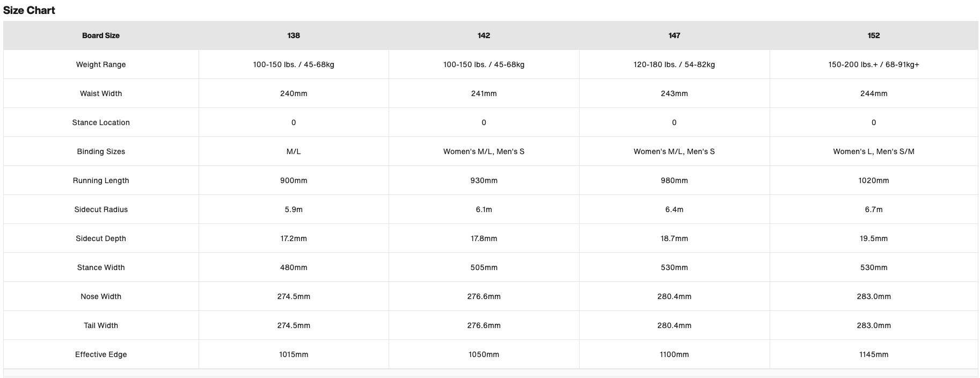This screenshot has width=980, height=378.
Task: Click the Weight Range row label
Action: (x=101, y=64)
